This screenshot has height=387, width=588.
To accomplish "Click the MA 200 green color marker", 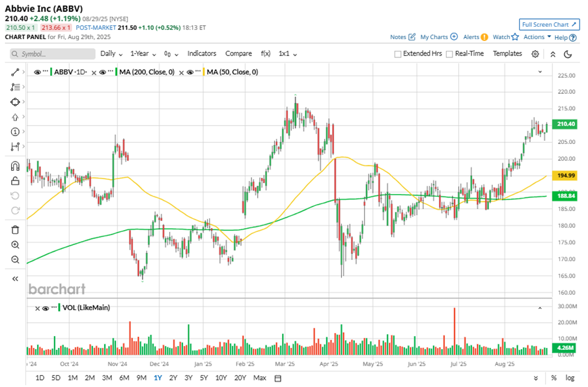I will [117, 72].
